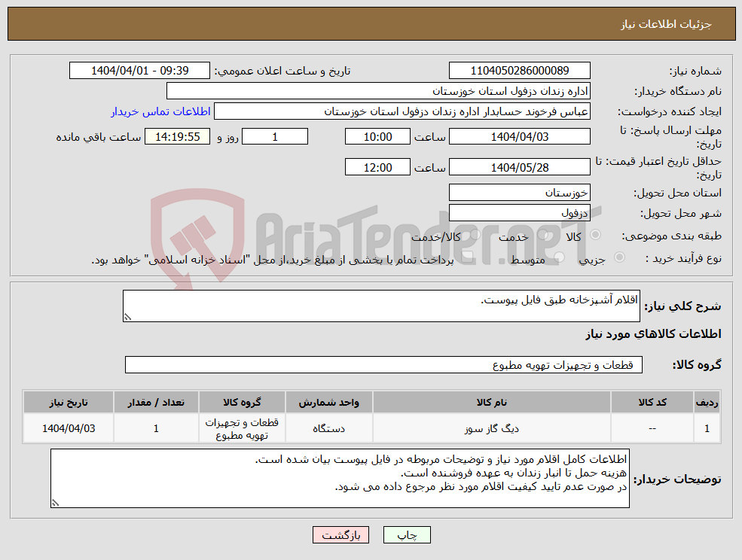Click delivery city field دزفول
Viewport: 742px width, 560px height.
click(x=520, y=213)
